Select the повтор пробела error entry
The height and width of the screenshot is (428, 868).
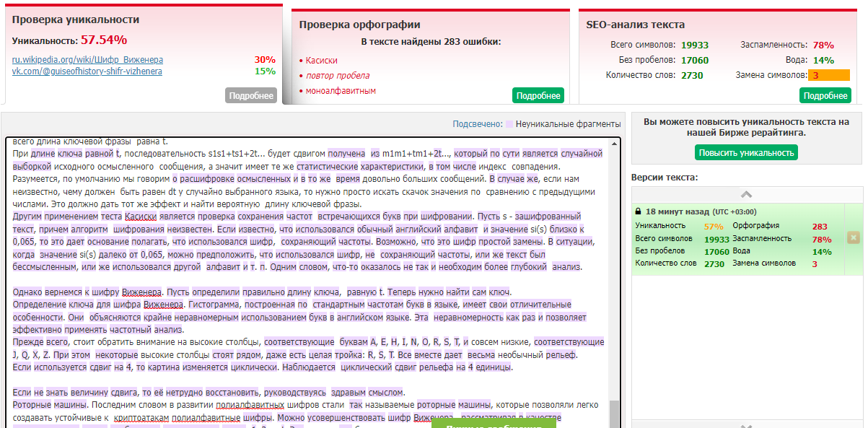[x=338, y=76]
